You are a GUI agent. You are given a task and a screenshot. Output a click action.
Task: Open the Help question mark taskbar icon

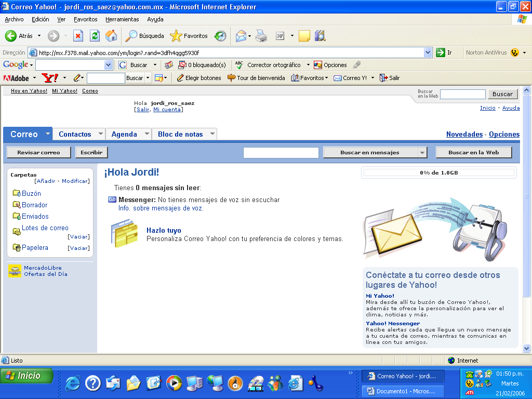[x=92, y=383]
